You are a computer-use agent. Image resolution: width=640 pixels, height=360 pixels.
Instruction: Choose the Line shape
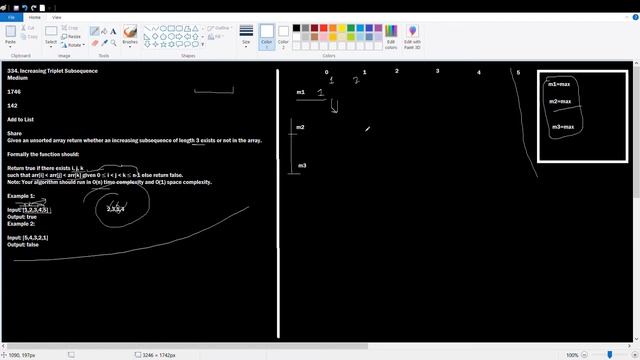(147, 29)
